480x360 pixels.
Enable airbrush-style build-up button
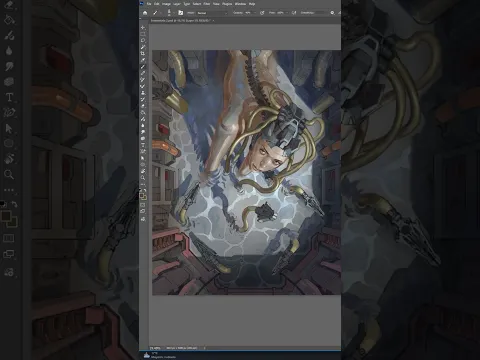(x=294, y=13)
